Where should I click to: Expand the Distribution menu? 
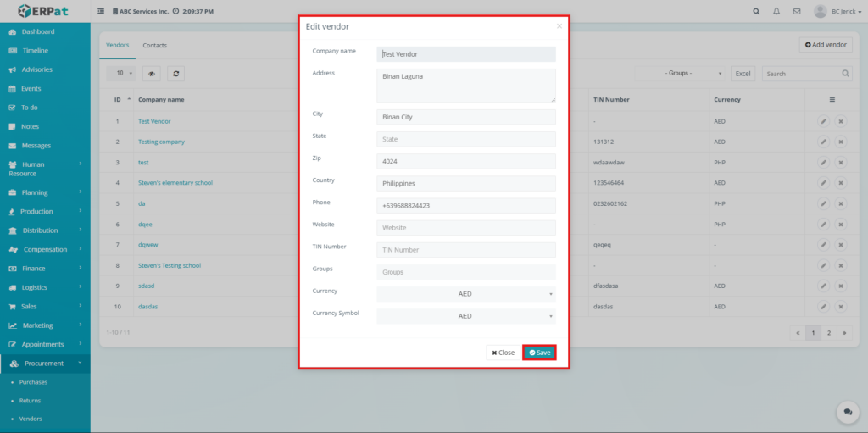[x=45, y=230]
